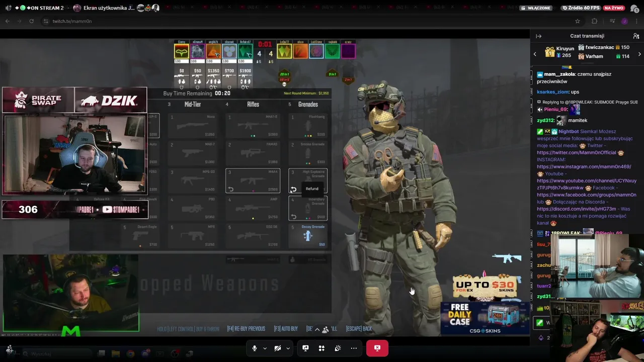Viewport: 644px width, 362px height.
Task: Click the Grenades column header
Action: tap(308, 104)
